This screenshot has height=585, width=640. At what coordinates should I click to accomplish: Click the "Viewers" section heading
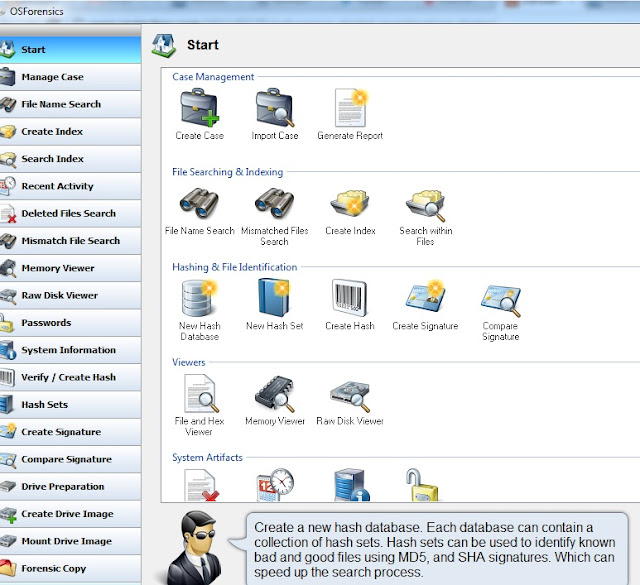pos(189,362)
